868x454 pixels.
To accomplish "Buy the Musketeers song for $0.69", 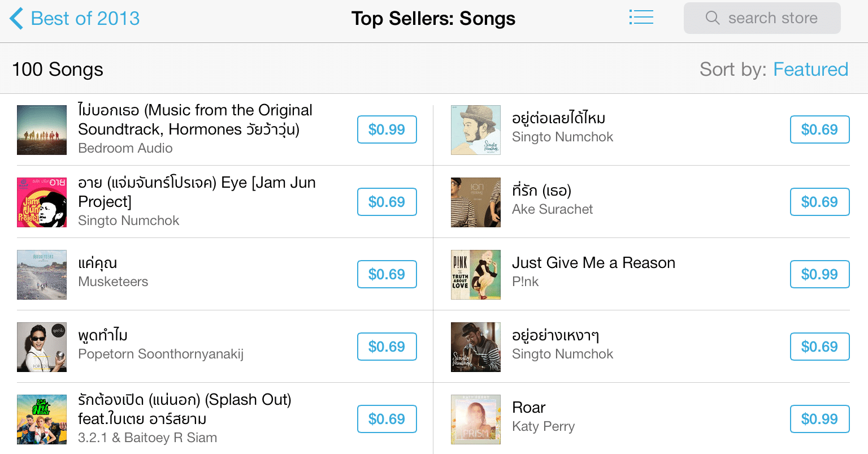I will (x=387, y=274).
